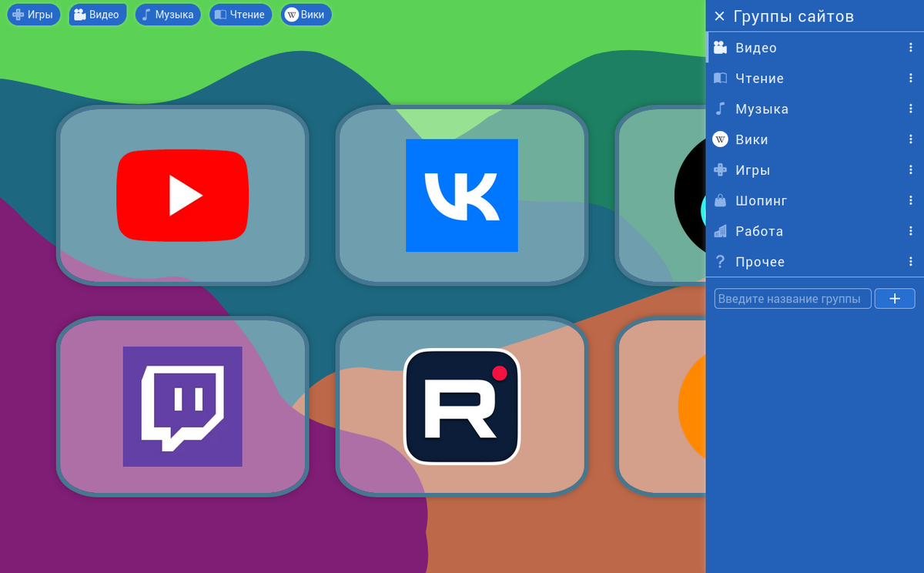Switch to the Чтение tab in the top bar
Screen dimensions: 924x573
(240, 15)
